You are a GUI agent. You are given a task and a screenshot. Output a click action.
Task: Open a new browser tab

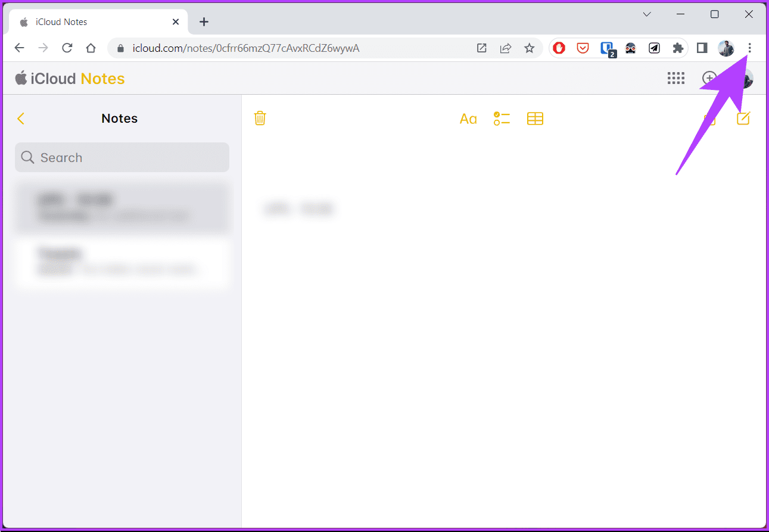pos(204,22)
